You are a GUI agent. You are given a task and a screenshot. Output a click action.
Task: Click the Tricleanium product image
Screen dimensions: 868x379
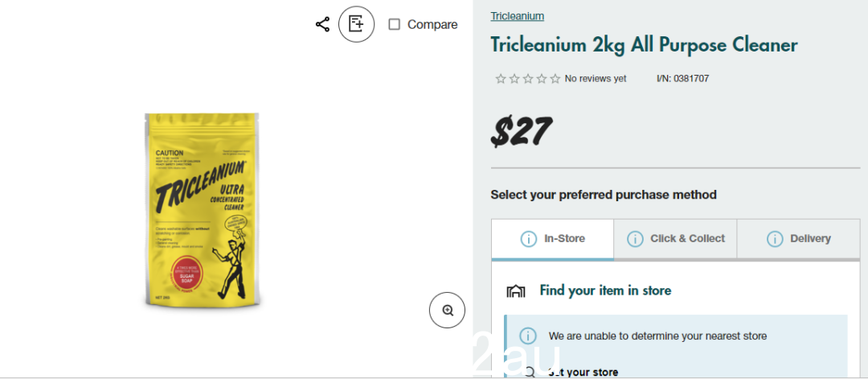coord(202,210)
